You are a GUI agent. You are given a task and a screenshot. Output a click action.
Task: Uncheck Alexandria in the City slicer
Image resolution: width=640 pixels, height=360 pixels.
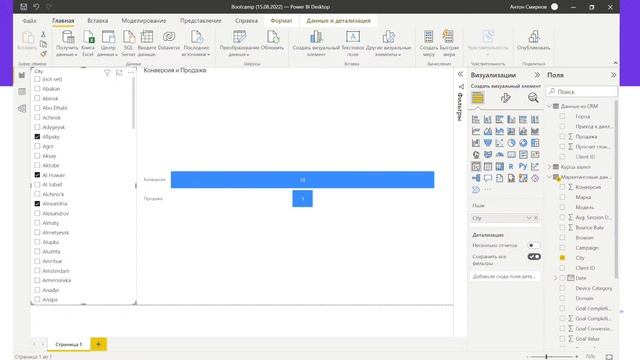(37, 203)
